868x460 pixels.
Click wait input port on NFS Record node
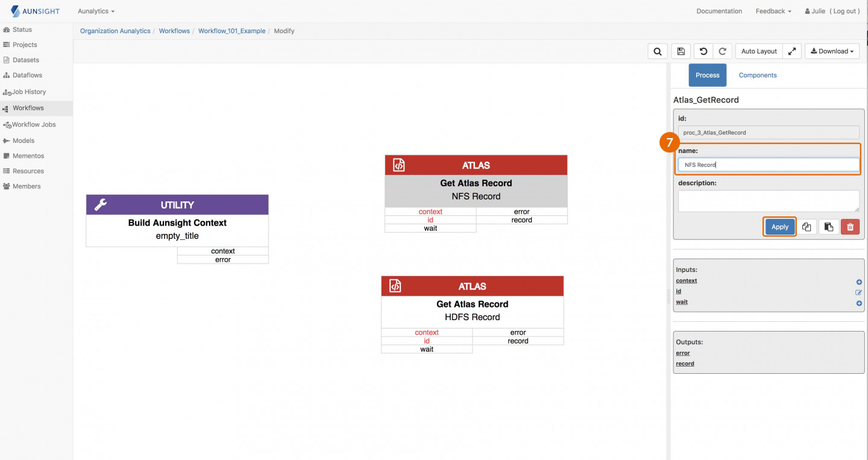click(430, 228)
